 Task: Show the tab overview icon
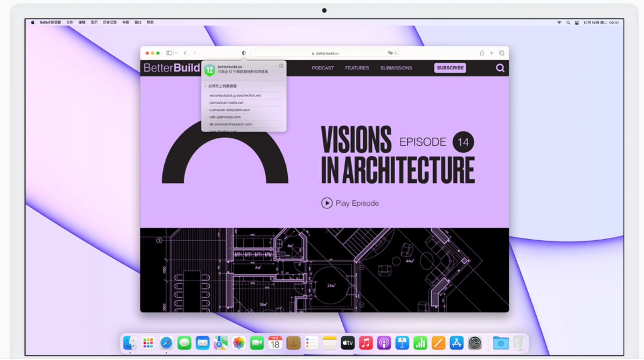[502, 53]
